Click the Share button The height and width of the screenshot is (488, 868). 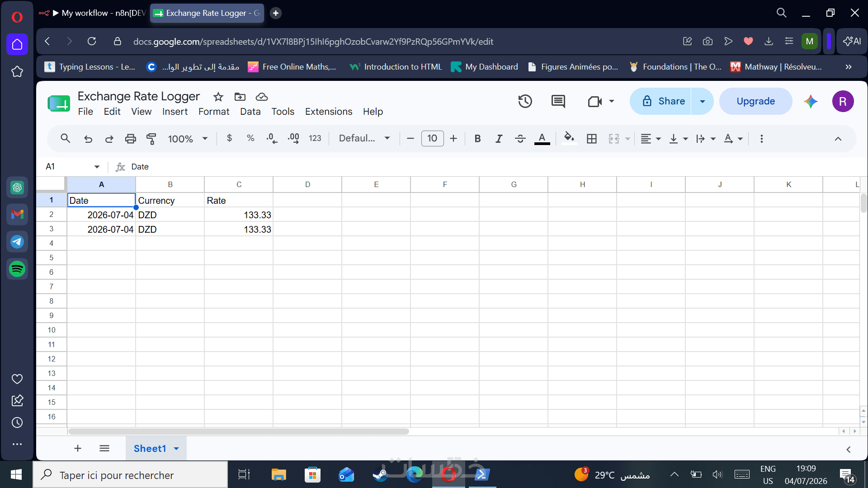point(661,101)
